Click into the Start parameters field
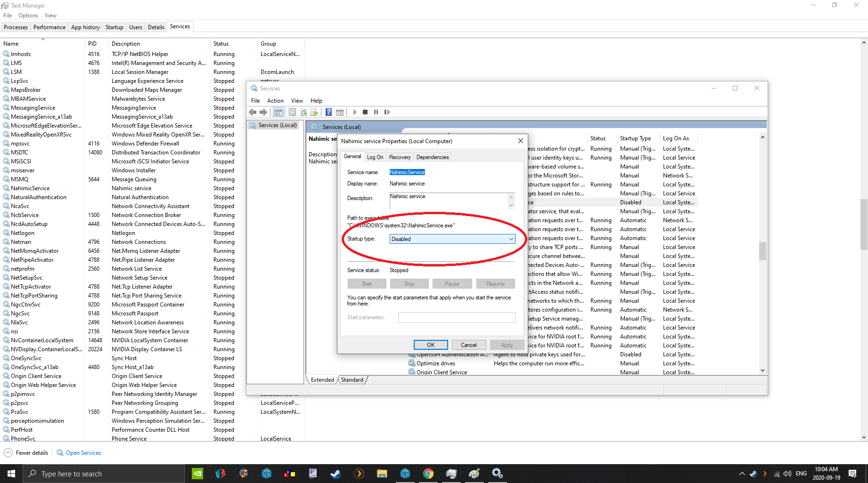This screenshot has width=868, height=483. [457, 318]
